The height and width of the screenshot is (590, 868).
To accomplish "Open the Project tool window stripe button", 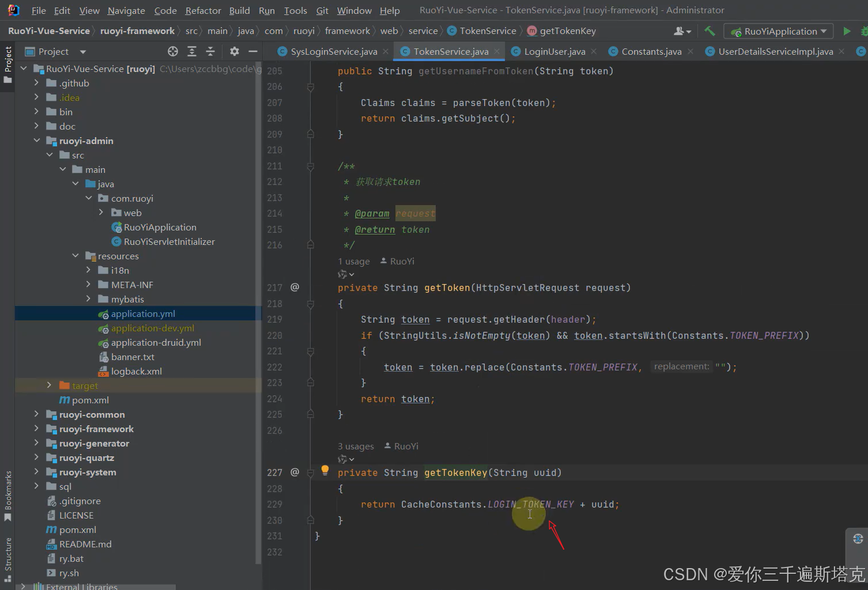I will 7,65.
